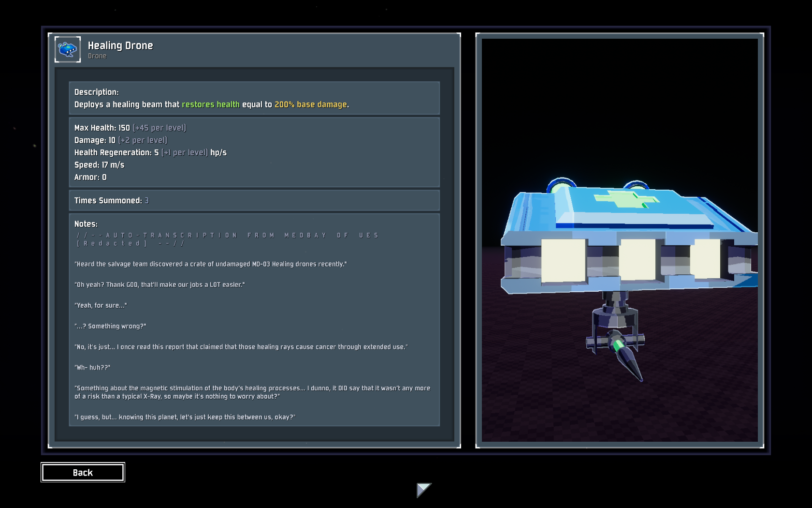Click the "Notes:" heading

[x=86, y=224]
